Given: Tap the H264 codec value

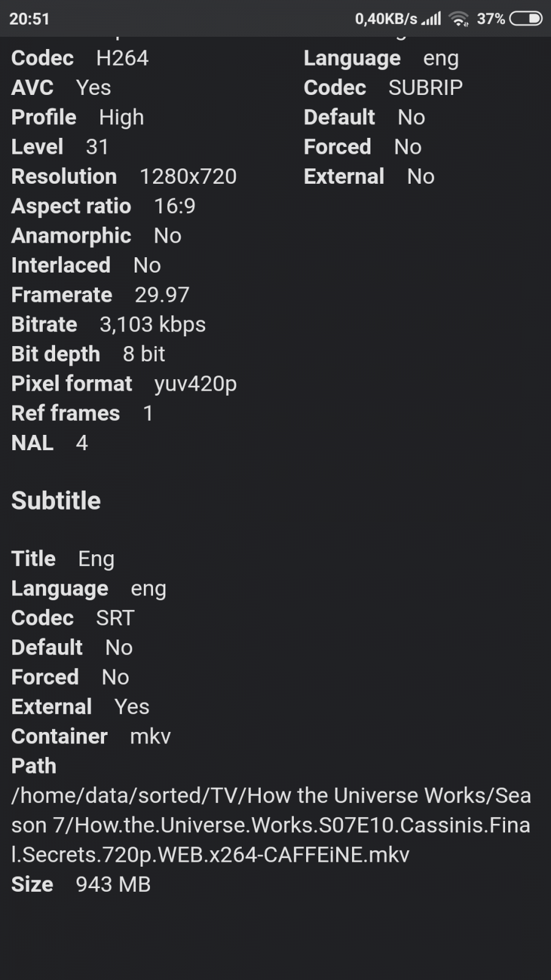Looking at the screenshot, I should (x=122, y=58).
